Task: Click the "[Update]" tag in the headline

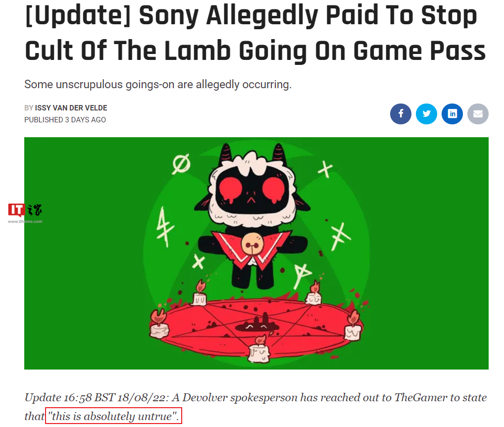Action: click(x=78, y=15)
